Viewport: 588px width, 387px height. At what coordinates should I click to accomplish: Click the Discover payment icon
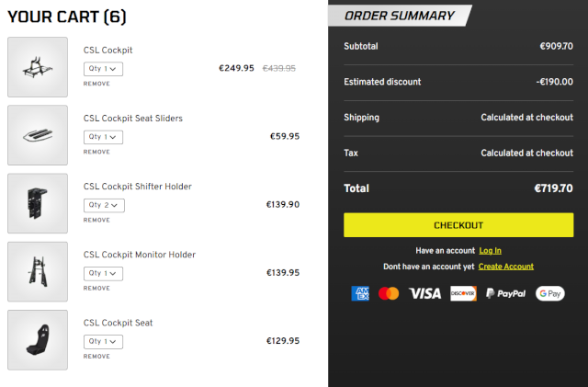463,293
